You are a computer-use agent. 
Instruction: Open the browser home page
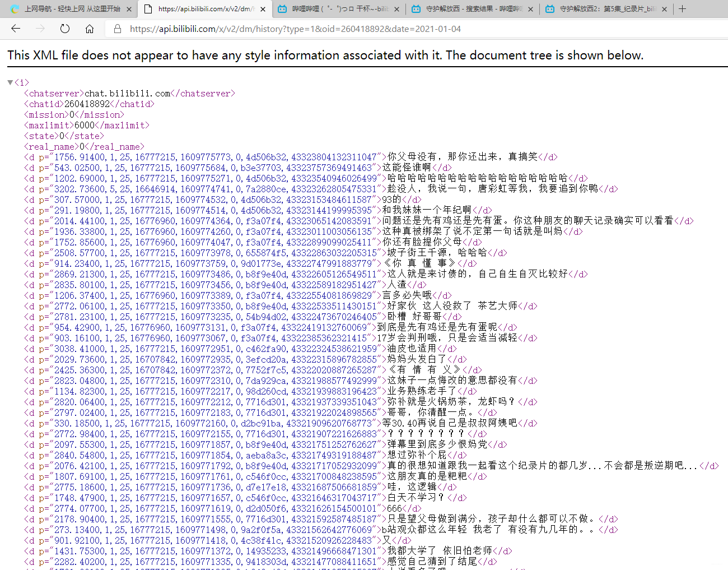[90, 29]
